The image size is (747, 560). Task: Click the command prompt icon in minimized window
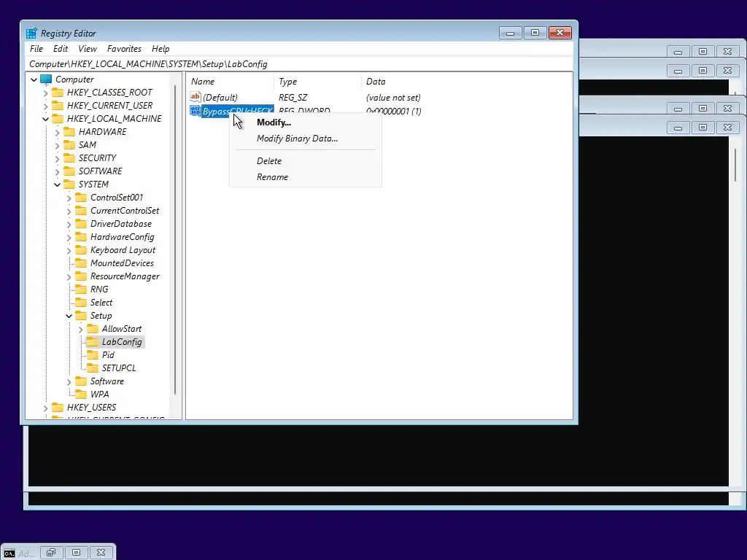coord(9,553)
